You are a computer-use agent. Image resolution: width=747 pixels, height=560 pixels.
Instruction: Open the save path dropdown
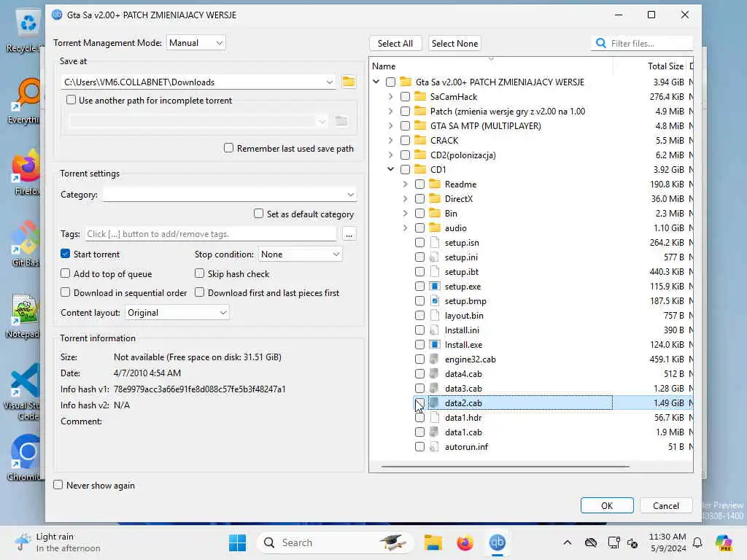(x=329, y=82)
